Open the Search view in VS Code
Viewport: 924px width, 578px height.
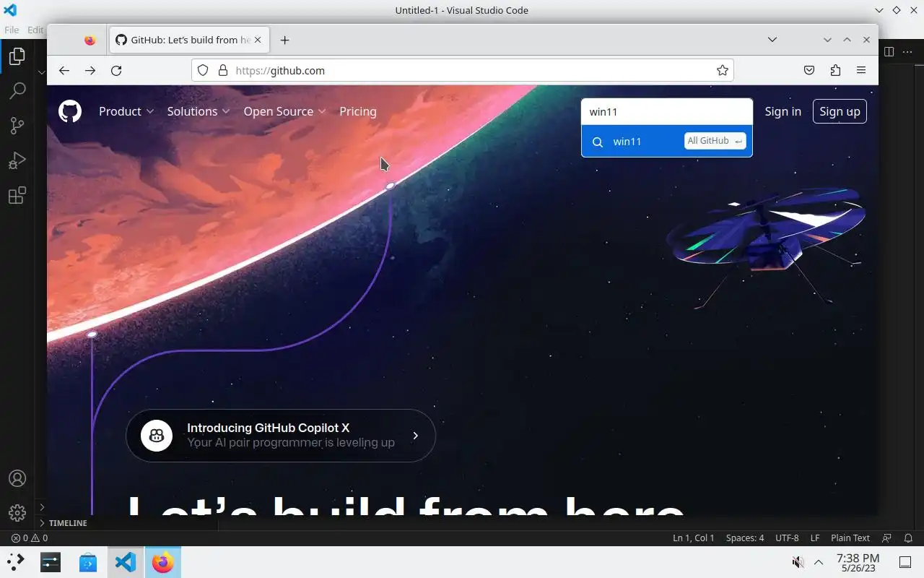click(17, 91)
